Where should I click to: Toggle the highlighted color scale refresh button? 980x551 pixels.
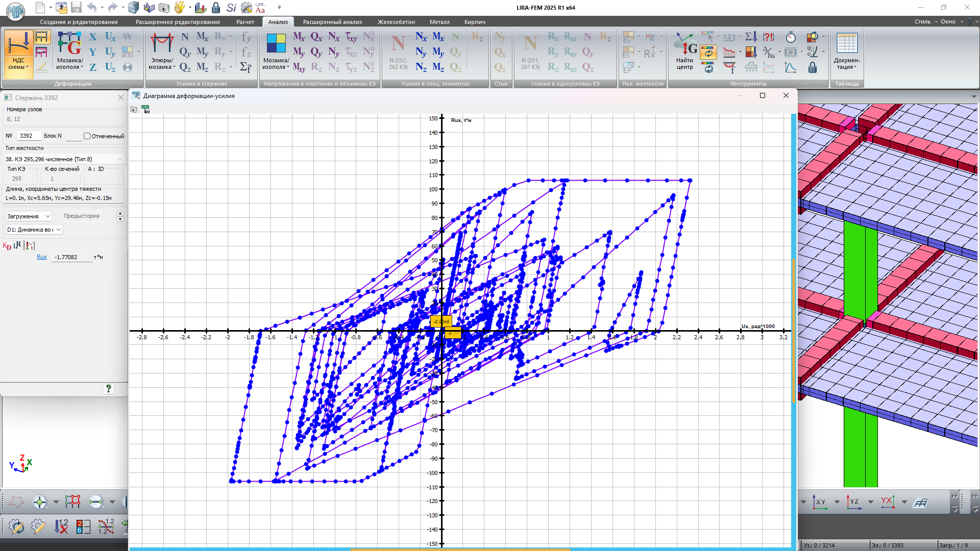tap(708, 52)
